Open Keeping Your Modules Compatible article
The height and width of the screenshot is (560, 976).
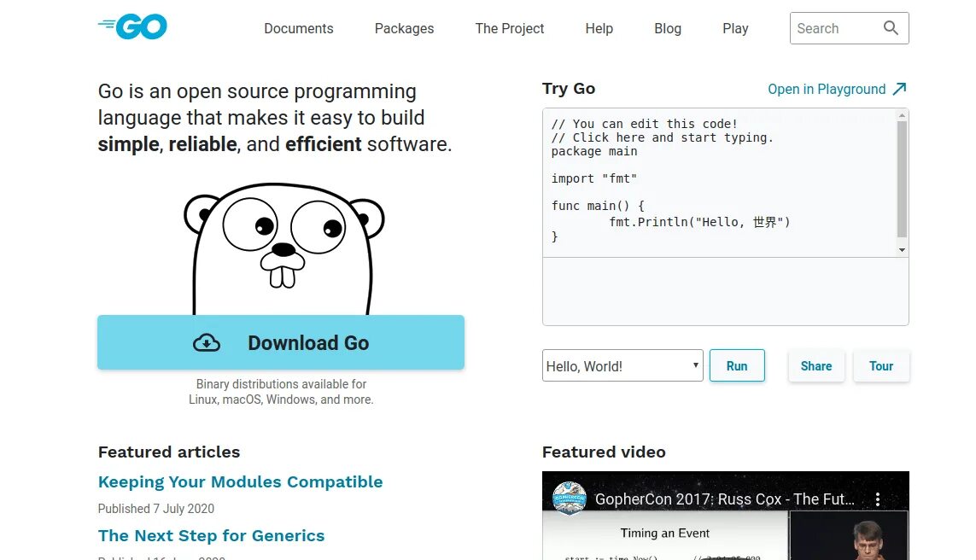coord(240,481)
